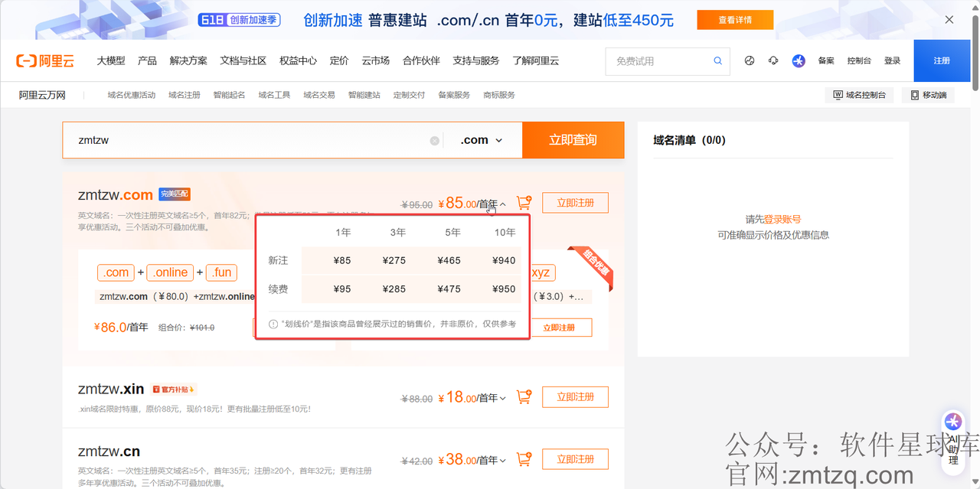Collapse the zmtzw.com 首年 price chevron
This screenshot has height=489, width=980.
point(503,204)
